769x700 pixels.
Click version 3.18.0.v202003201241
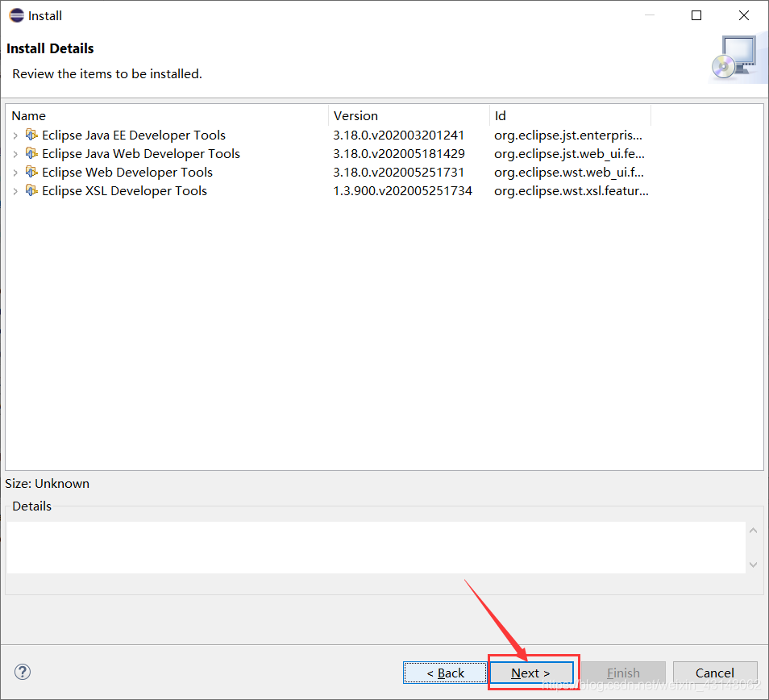click(398, 135)
